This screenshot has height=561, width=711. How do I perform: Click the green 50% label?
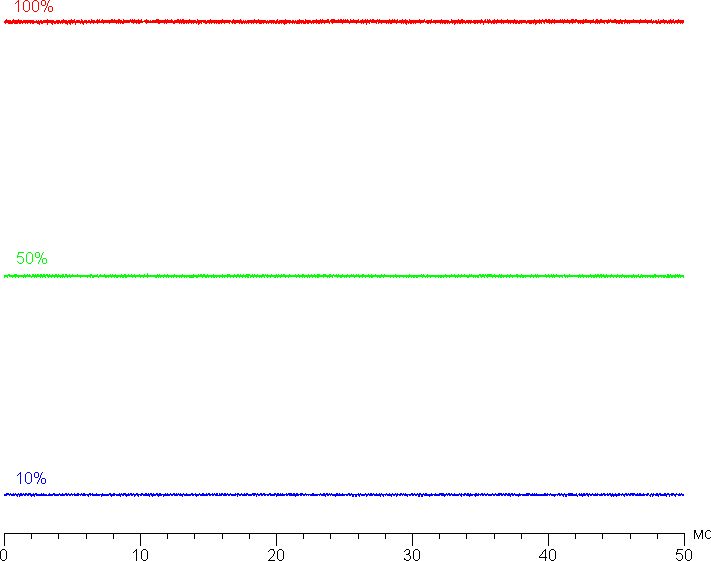coord(32,259)
